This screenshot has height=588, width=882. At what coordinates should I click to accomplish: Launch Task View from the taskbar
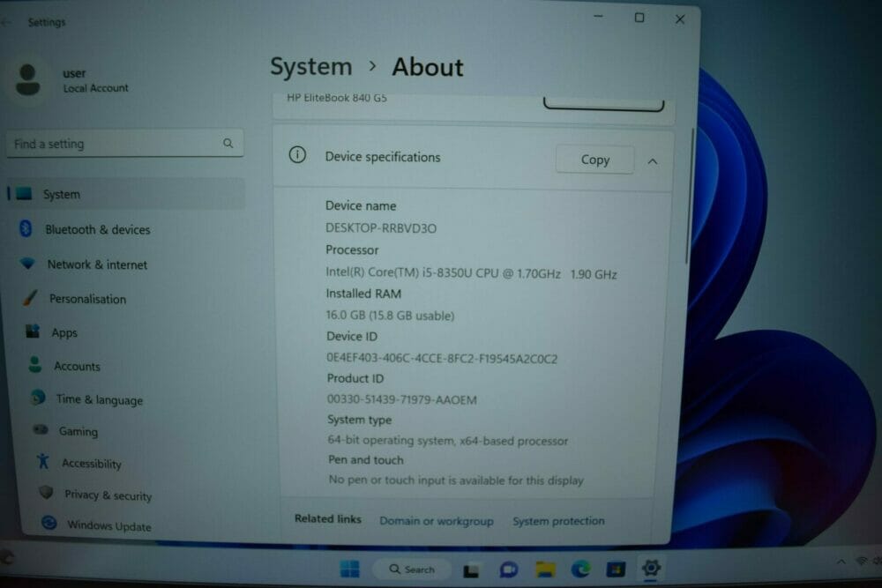pos(471,570)
